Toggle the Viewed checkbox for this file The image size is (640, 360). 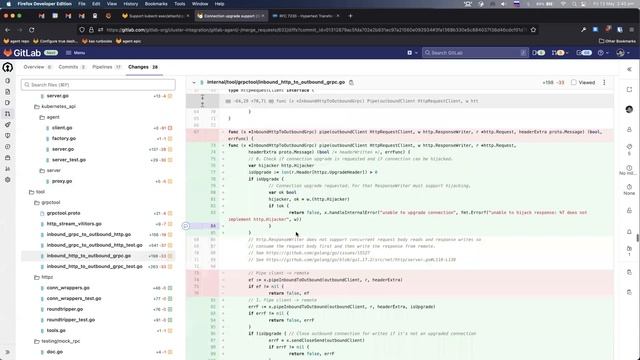573,82
